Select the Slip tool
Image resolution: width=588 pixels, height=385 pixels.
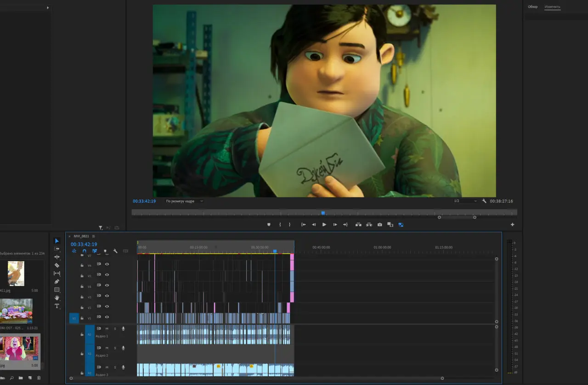pyautogui.click(x=57, y=273)
